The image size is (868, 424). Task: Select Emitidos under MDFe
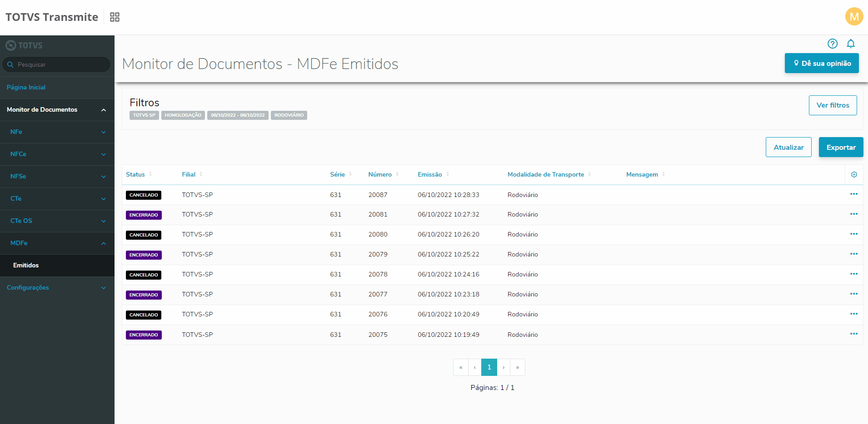pyautogui.click(x=57, y=266)
